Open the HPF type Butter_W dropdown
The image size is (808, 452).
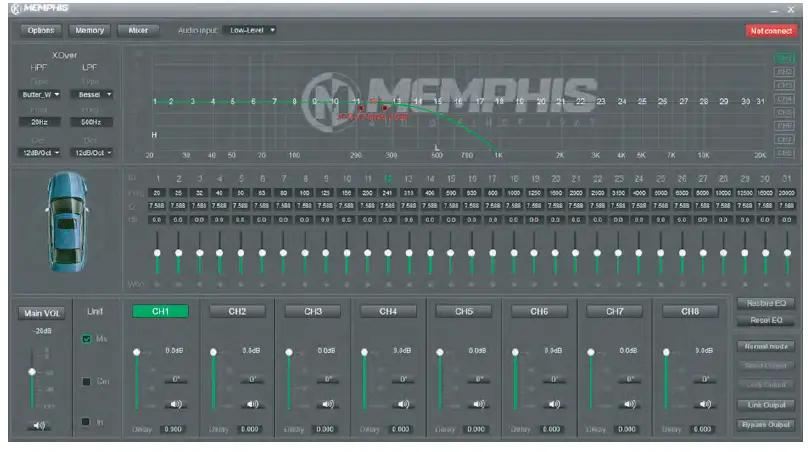click(40, 95)
